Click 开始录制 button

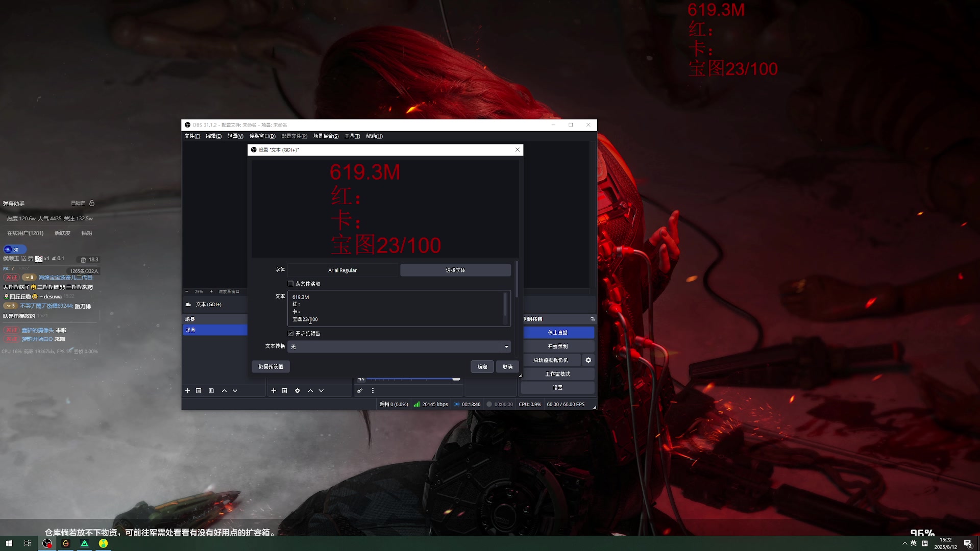[558, 346]
